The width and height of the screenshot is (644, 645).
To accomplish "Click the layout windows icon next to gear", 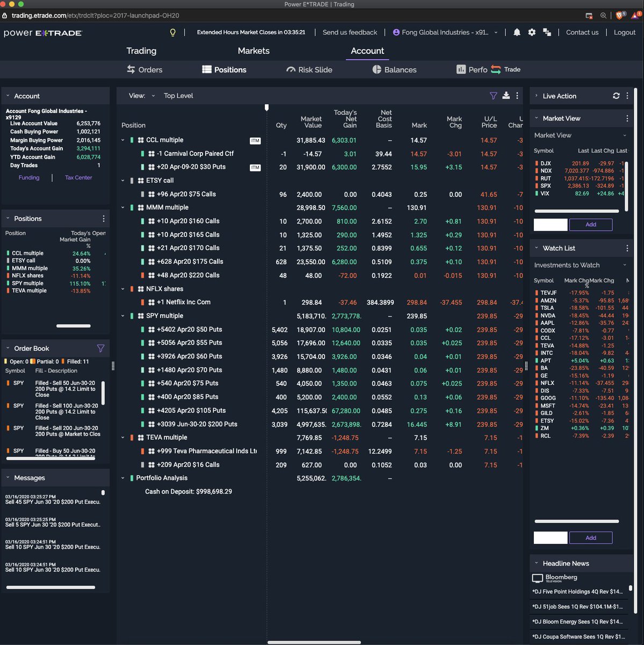I will click(x=547, y=32).
